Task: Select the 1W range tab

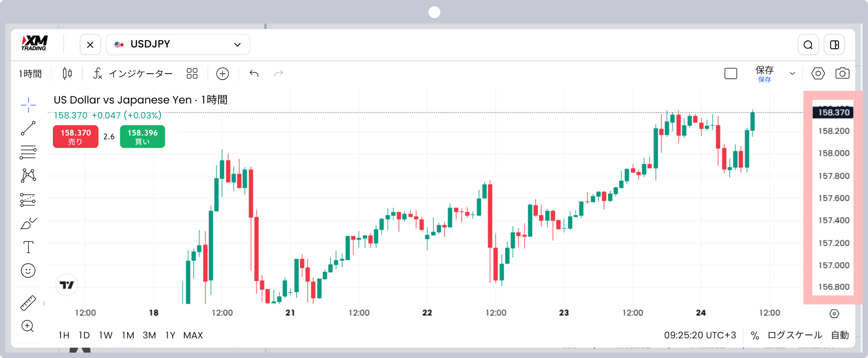Action: click(x=106, y=335)
